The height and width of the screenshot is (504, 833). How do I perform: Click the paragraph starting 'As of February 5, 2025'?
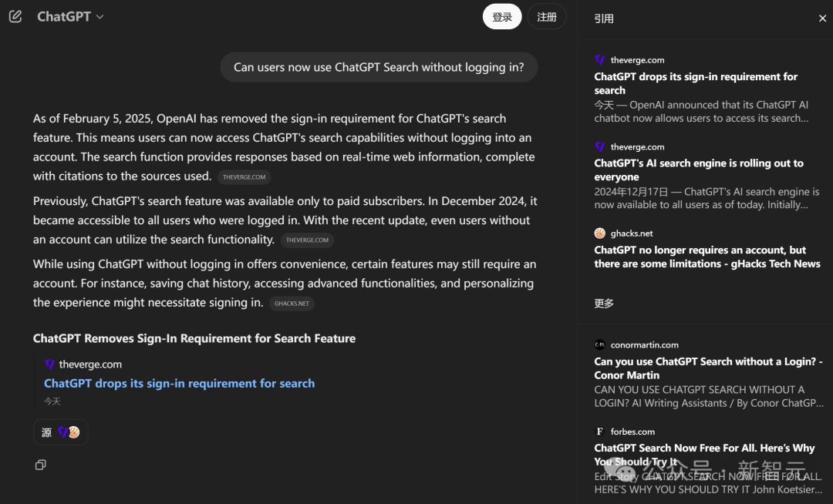[x=284, y=147]
